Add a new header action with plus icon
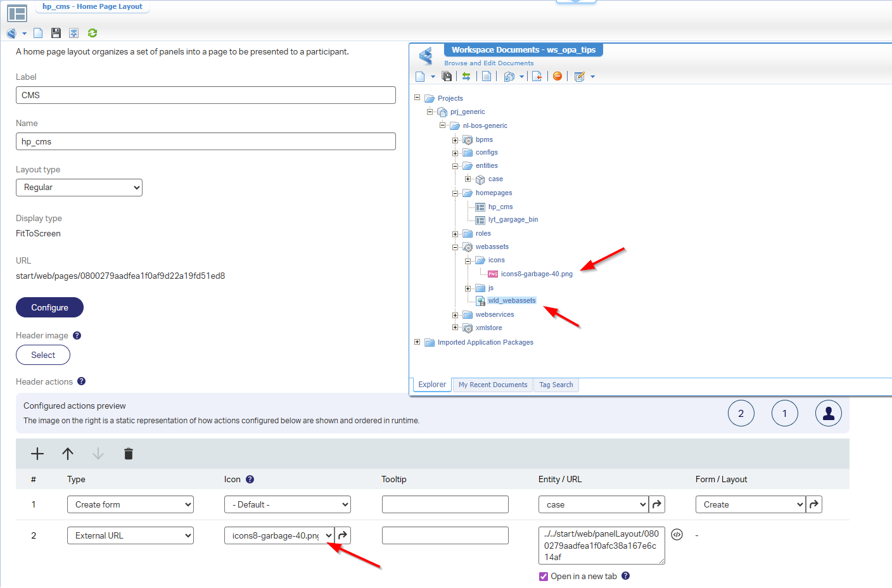This screenshot has width=892, height=588. [x=37, y=454]
